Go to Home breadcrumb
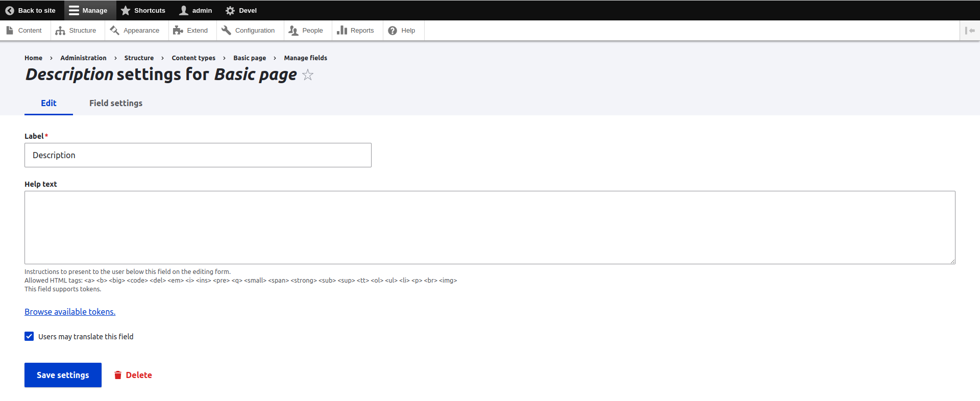This screenshot has width=980, height=401. (x=33, y=58)
